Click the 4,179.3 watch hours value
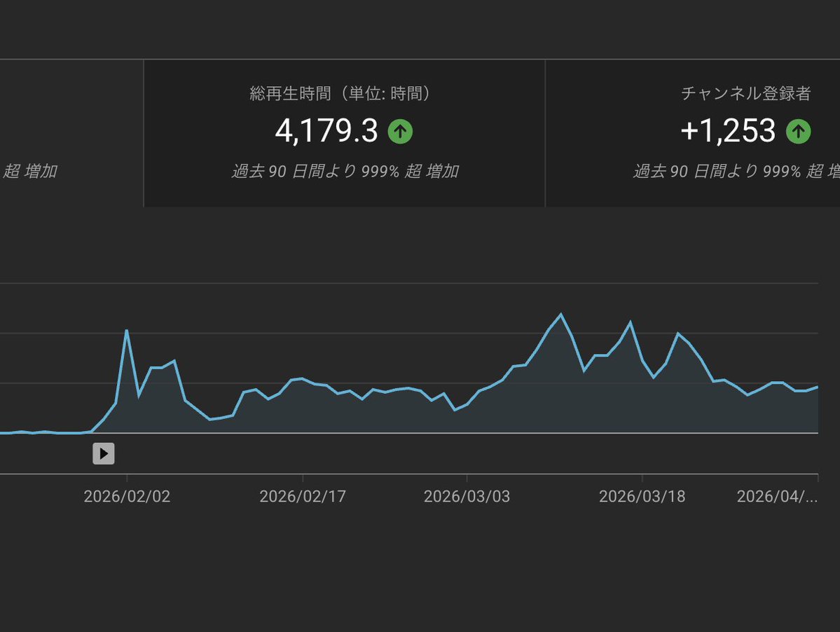The width and height of the screenshot is (840, 632). coord(326,131)
